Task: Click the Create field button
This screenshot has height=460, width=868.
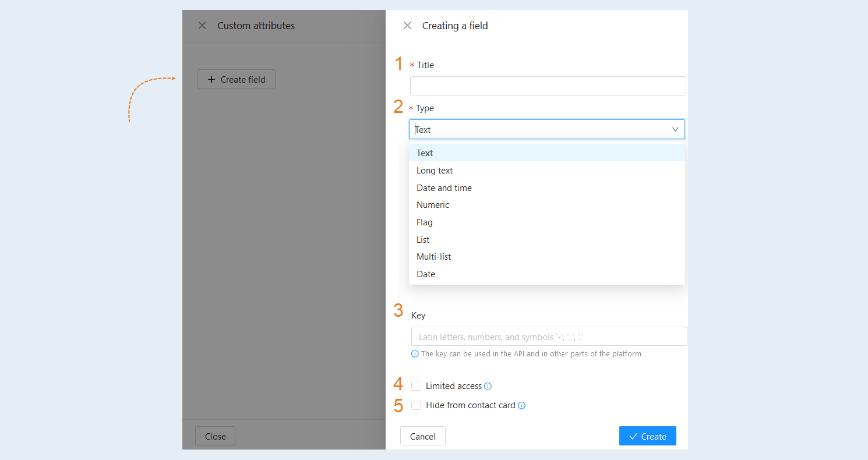Action: click(237, 79)
